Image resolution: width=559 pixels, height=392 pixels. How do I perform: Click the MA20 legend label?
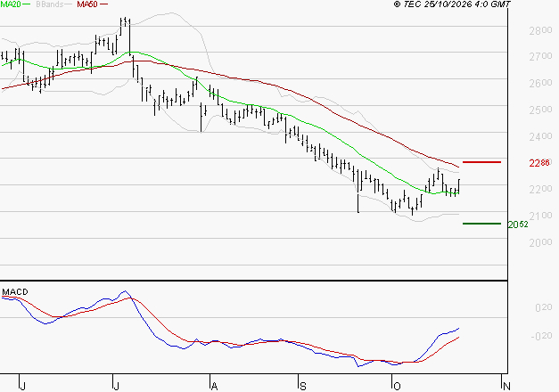click(11, 4)
